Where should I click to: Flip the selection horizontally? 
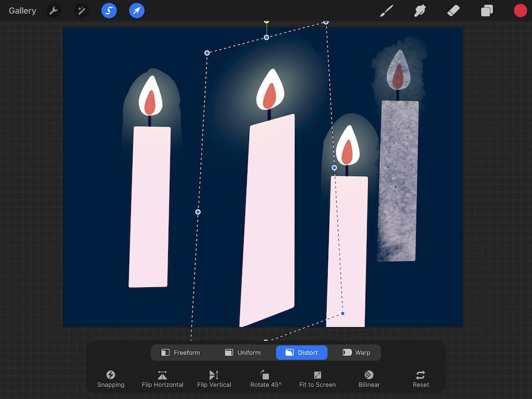[162, 379]
